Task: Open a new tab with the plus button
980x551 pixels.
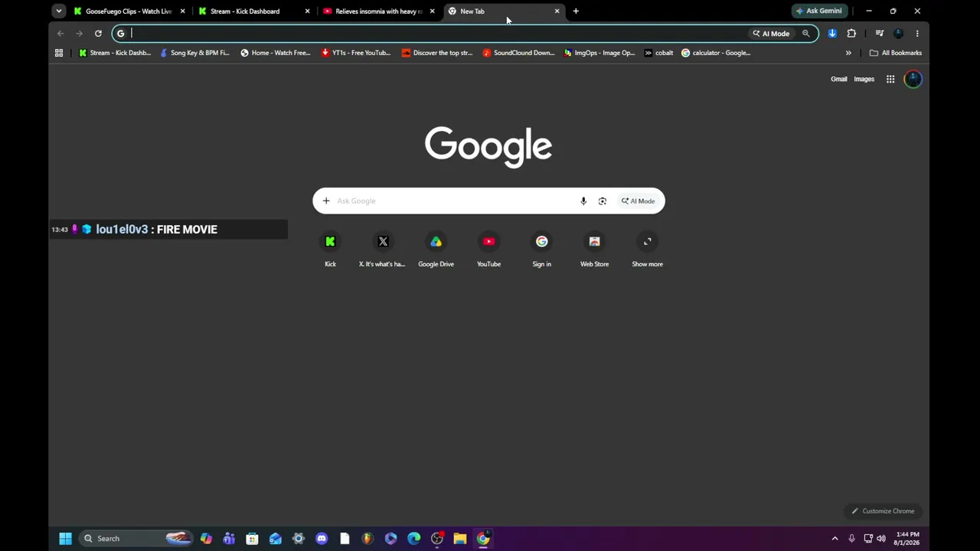Action: [x=576, y=11]
